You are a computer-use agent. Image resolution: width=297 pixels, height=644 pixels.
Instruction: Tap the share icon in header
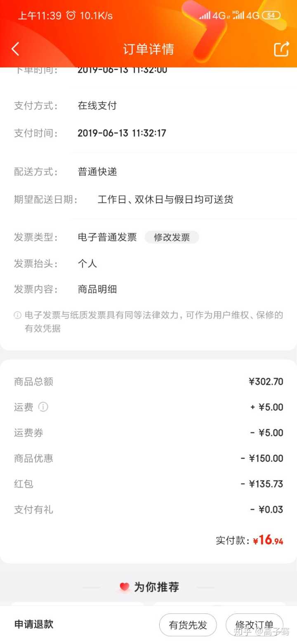pyautogui.click(x=281, y=49)
